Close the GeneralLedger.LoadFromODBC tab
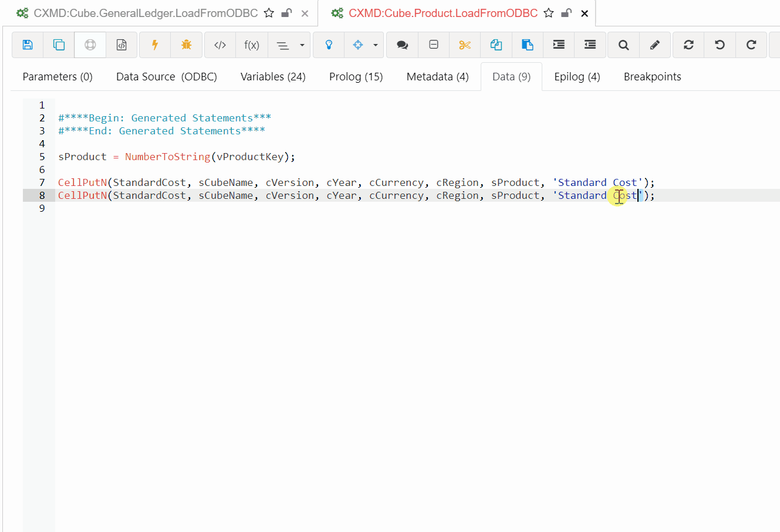The image size is (780, 532). [x=305, y=13]
